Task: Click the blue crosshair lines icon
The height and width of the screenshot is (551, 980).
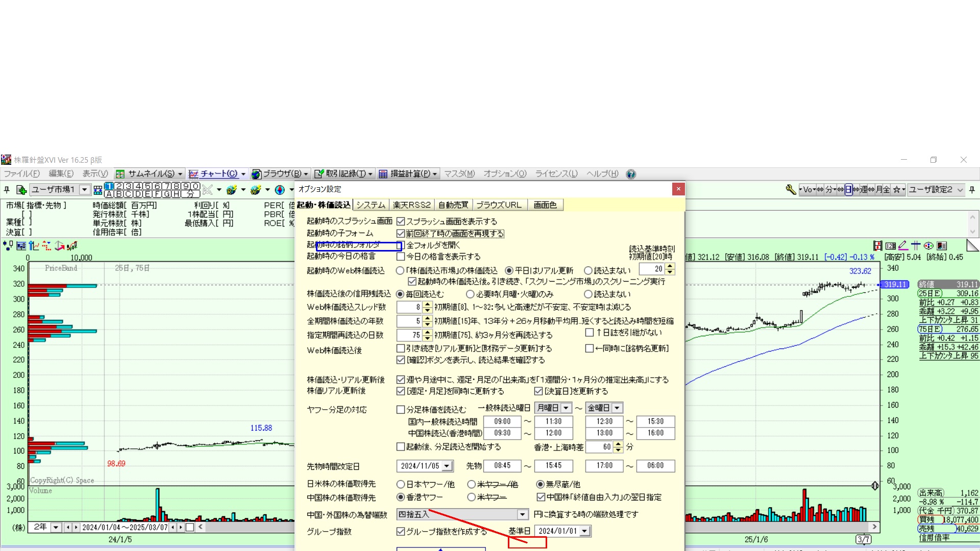Action: 916,245
